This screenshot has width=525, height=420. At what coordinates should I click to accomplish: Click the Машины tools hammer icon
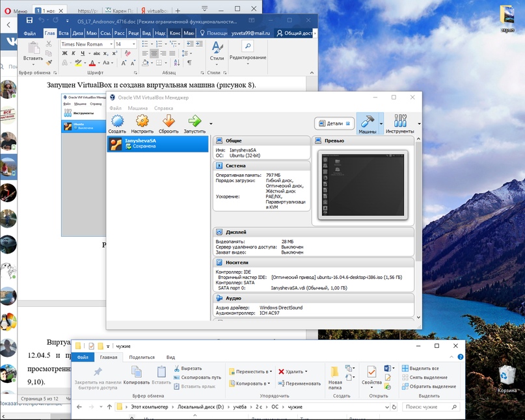(x=367, y=123)
